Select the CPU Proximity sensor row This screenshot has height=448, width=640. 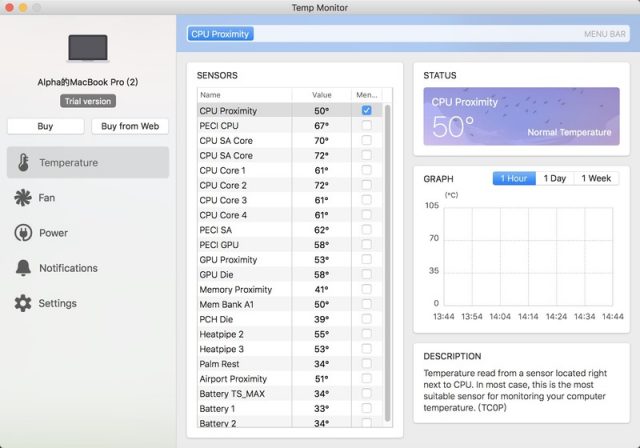point(290,111)
